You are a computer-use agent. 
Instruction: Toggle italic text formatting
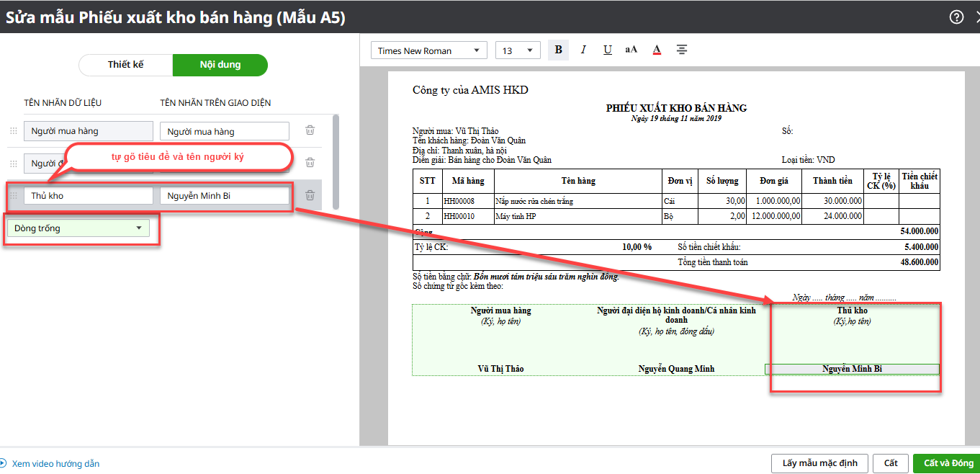point(583,50)
